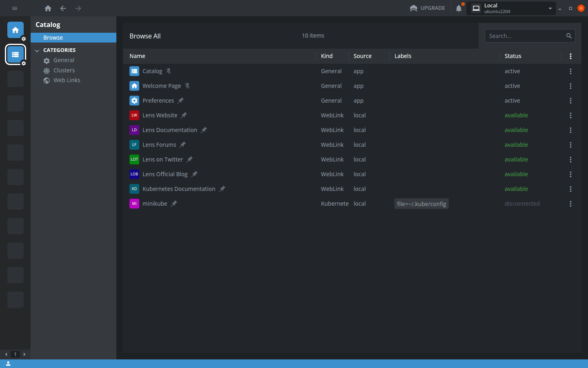Click the user account icon in the status bar
Image resolution: width=588 pixels, height=368 pixels.
click(9, 364)
